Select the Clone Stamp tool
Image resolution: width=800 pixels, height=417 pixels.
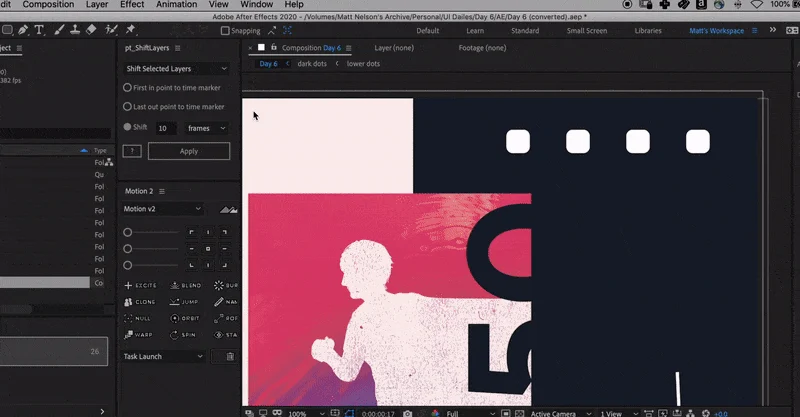[x=75, y=30]
